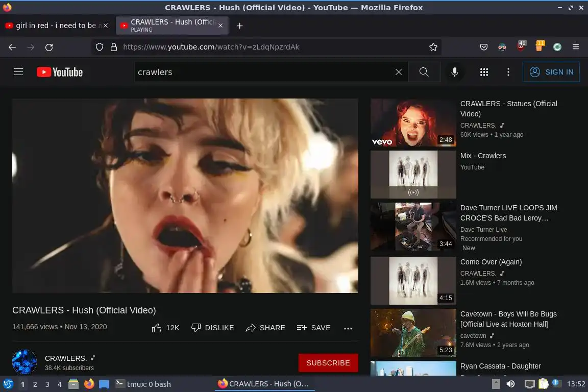The height and width of the screenshot is (392, 588).
Task: Select CRAWLERS Hush taskbar window entry
Action: pos(264,384)
